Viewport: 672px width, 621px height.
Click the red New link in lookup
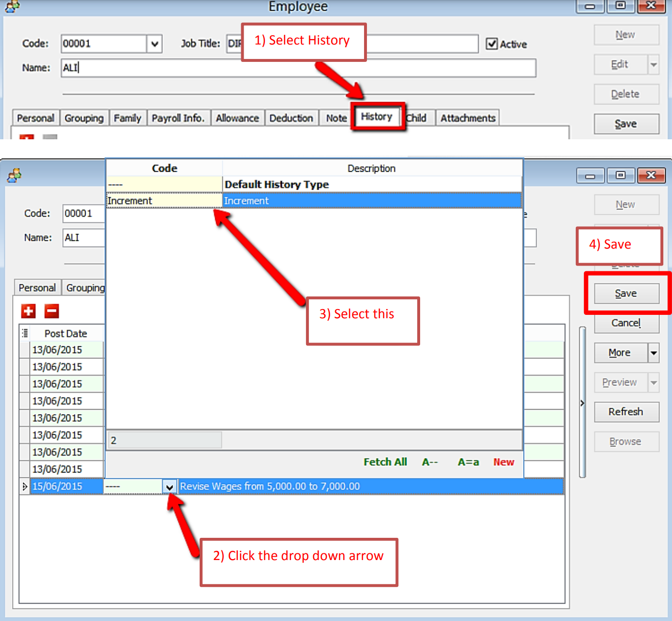[x=503, y=462]
